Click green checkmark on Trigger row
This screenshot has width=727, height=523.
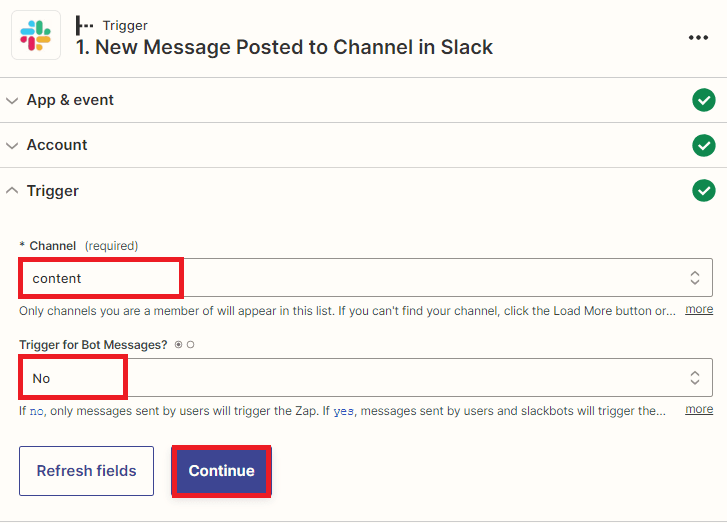(x=704, y=190)
